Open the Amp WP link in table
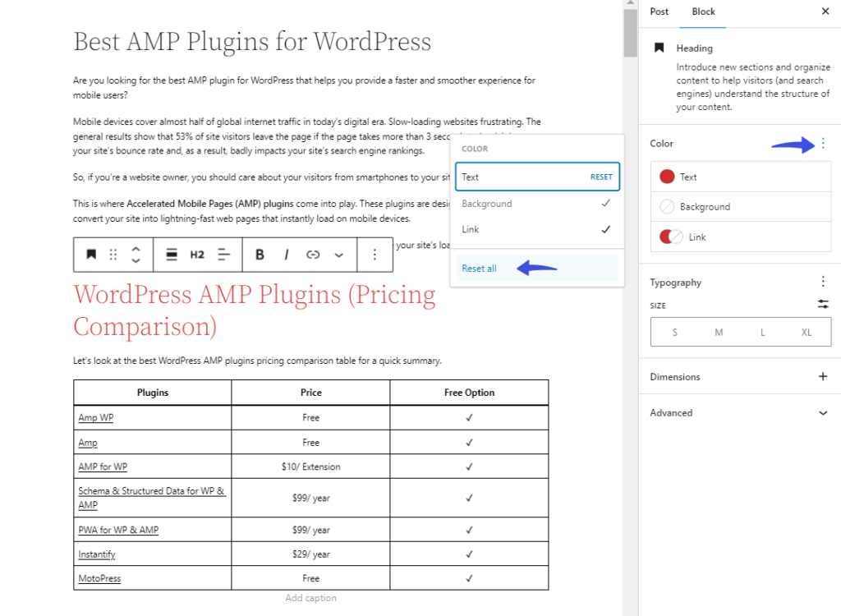 95,417
